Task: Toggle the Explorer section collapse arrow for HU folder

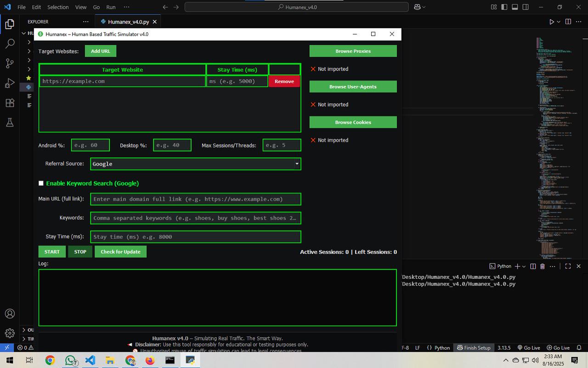Action: coord(24,33)
